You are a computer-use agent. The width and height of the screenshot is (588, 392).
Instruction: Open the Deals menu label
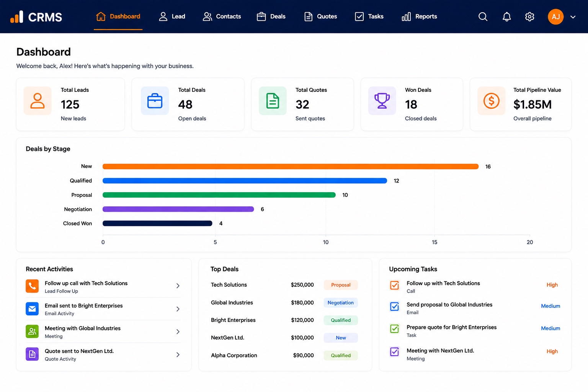278,16
